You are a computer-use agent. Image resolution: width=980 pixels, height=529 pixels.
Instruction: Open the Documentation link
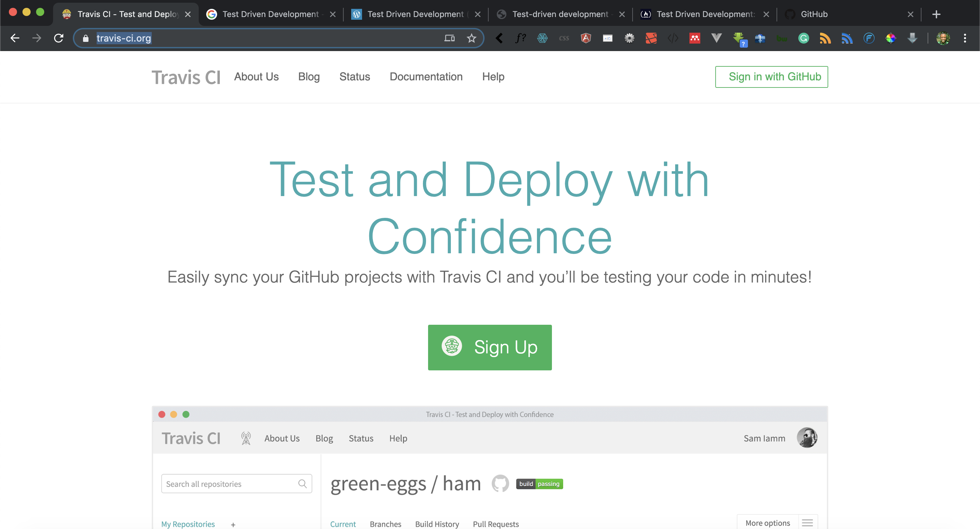tap(426, 77)
